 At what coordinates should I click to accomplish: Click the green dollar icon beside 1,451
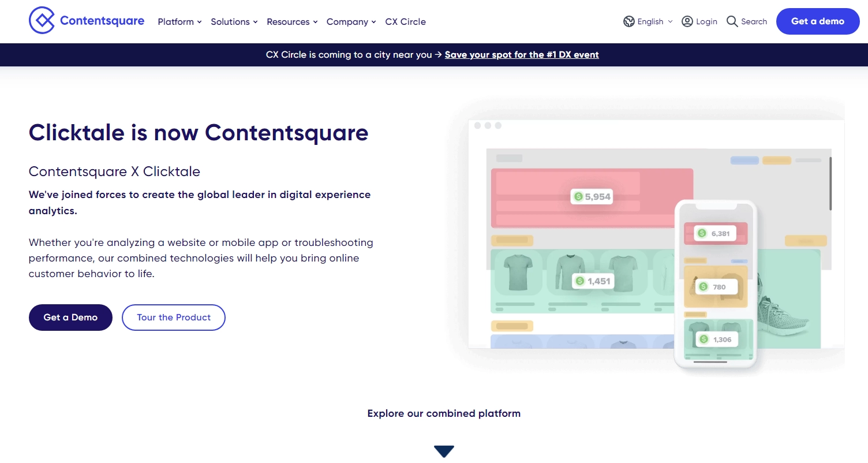click(x=579, y=281)
